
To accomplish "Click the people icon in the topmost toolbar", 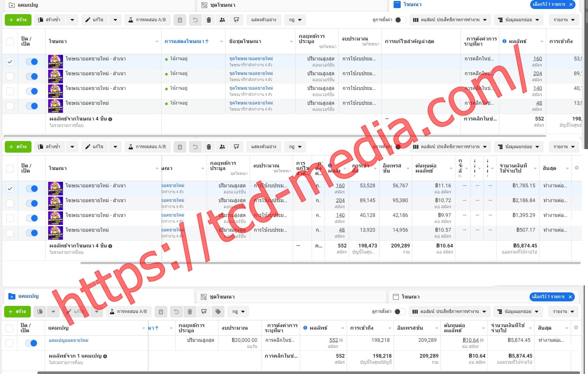I will [x=222, y=20].
